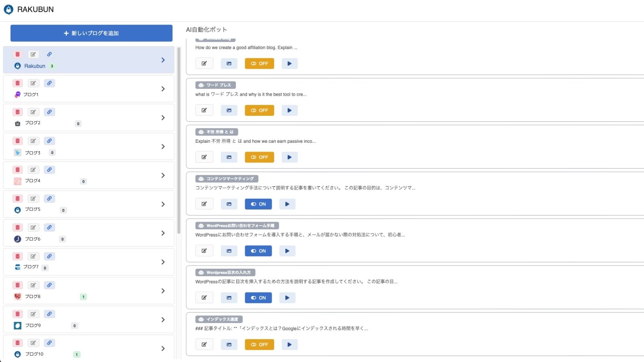Click edit icon for ブログ1
644x362 pixels.
[x=33, y=83]
